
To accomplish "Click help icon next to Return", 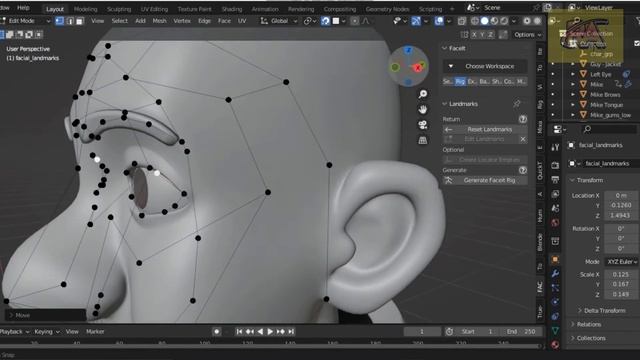I will pyautogui.click(x=522, y=119).
